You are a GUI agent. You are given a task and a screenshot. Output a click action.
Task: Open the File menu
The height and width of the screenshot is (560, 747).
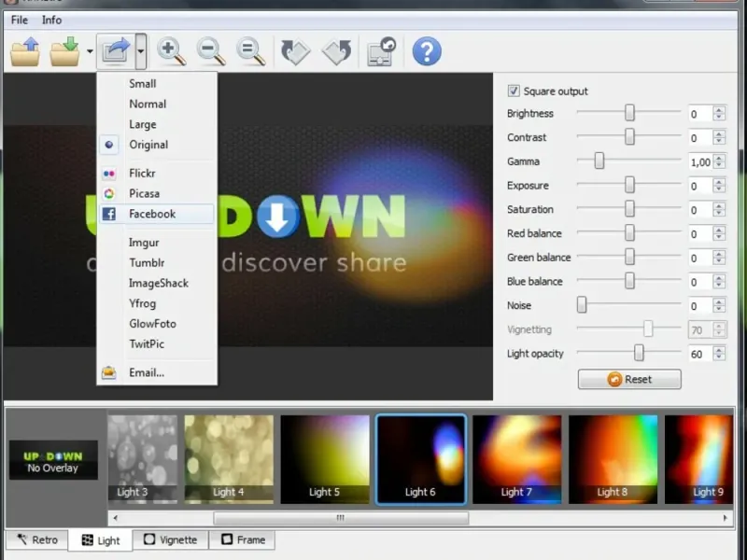[x=20, y=20]
